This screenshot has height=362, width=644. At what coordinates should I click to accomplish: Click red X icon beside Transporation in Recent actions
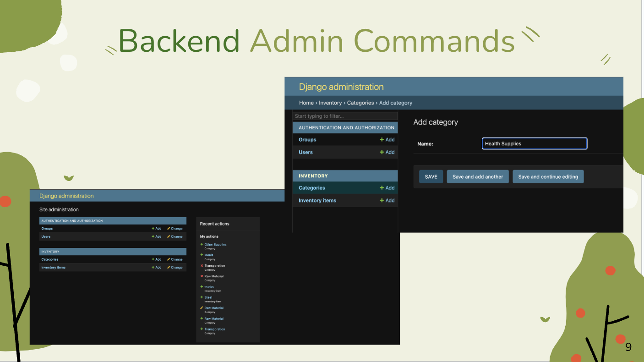(x=202, y=266)
